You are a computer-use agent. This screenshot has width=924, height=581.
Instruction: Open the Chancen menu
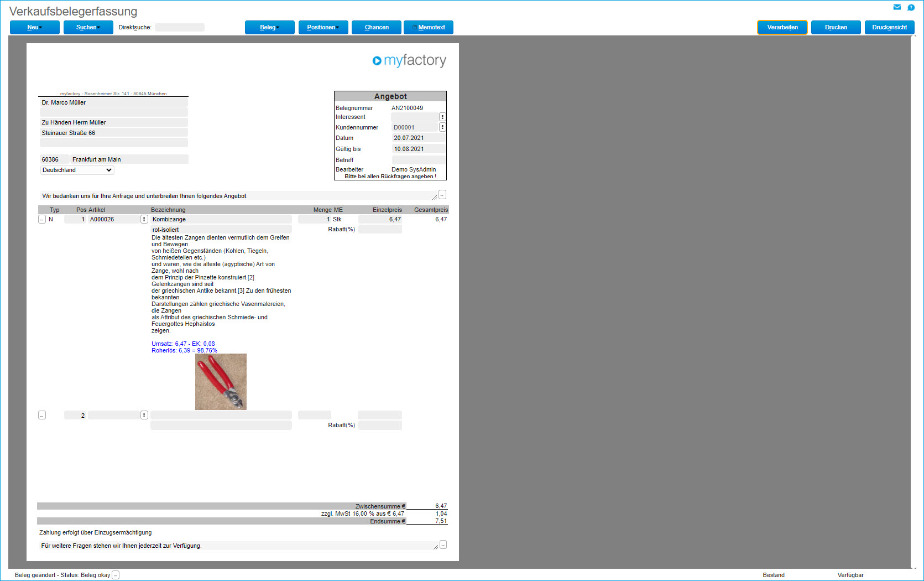377,27
